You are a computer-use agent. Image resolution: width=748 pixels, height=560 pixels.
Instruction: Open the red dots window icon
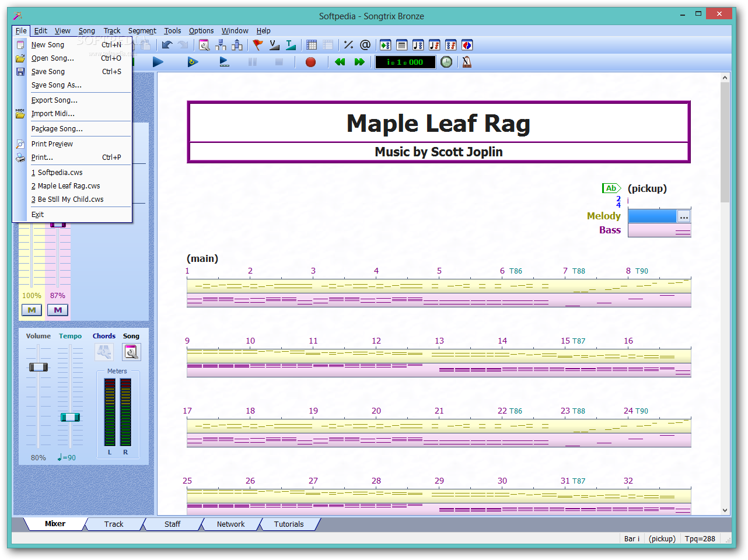[x=451, y=45]
